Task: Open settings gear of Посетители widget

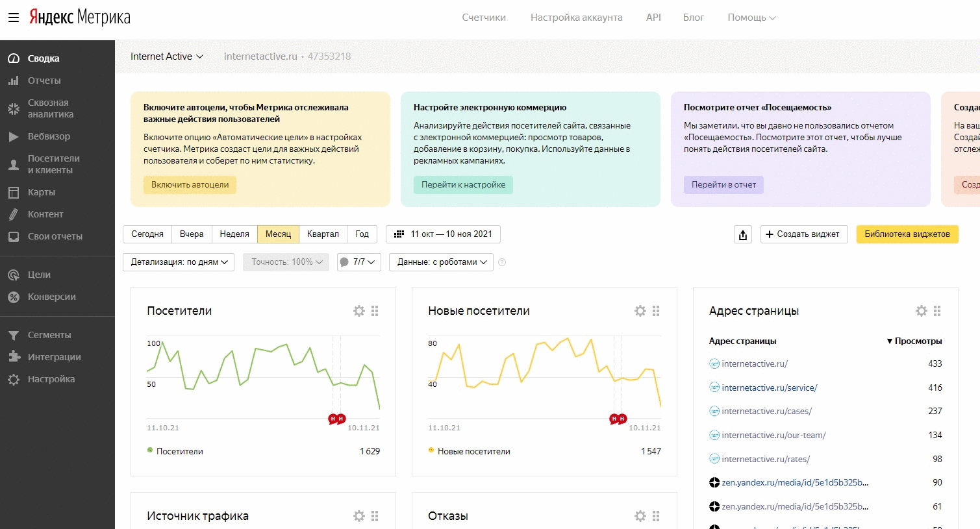Action: (x=359, y=311)
